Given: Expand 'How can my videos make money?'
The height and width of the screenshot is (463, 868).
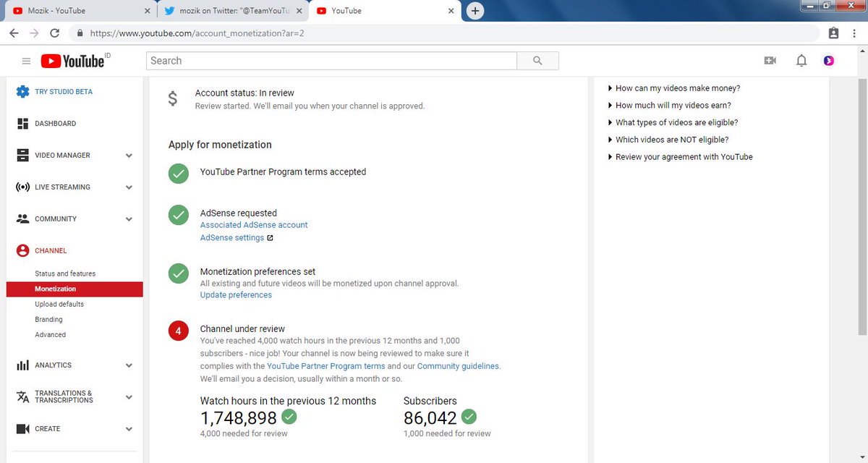Looking at the screenshot, I should point(674,88).
